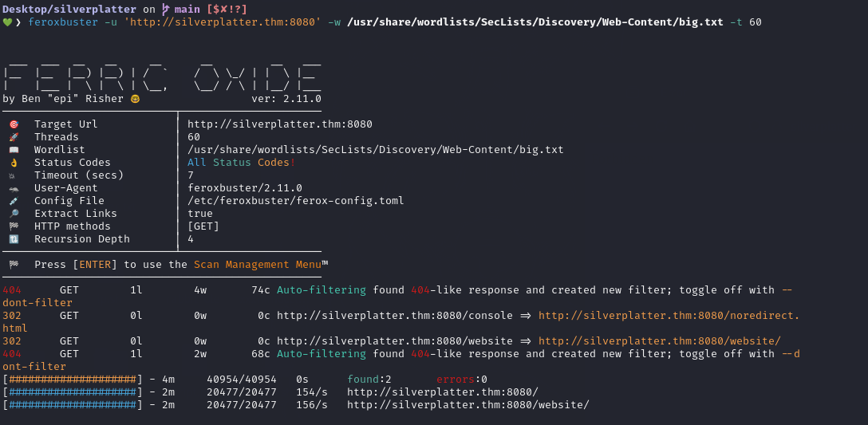868x425 pixels.
Task: Click the Target Url value http://silverplatter.thm:8080
Action: point(279,124)
